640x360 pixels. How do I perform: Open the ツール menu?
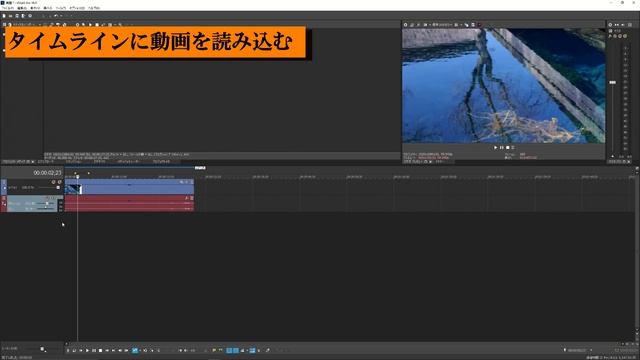[x=61, y=8]
